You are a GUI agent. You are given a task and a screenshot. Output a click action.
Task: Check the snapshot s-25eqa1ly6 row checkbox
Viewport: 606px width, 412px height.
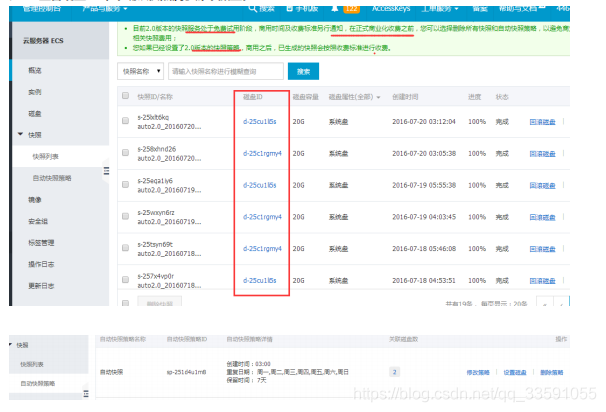point(125,184)
